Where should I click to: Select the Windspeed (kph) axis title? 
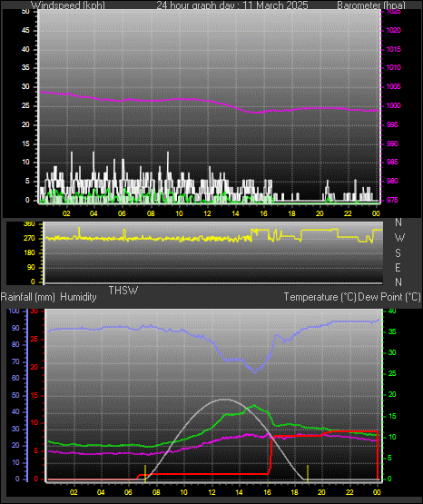68,5
